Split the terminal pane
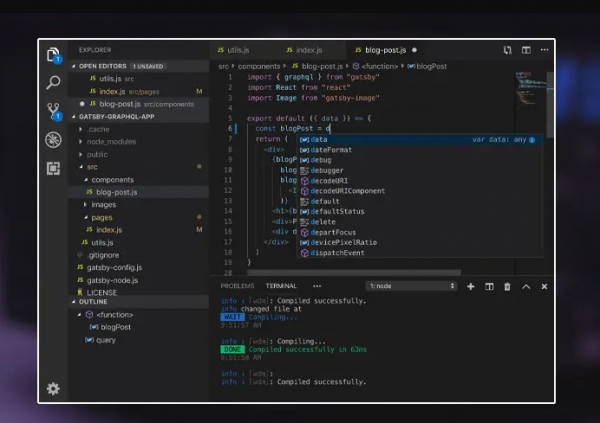Image resolution: width=600 pixels, height=423 pixels. point(489,286)
